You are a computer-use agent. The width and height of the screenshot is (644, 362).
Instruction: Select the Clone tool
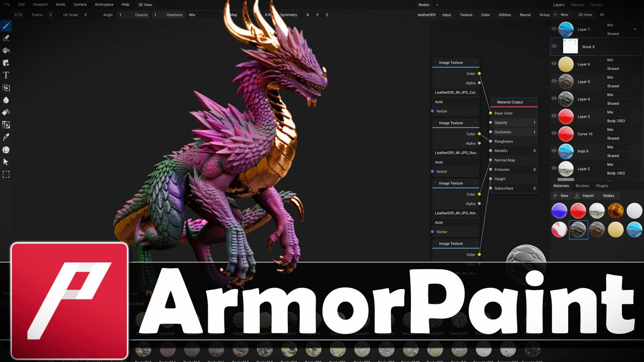(x=6, y=88)
